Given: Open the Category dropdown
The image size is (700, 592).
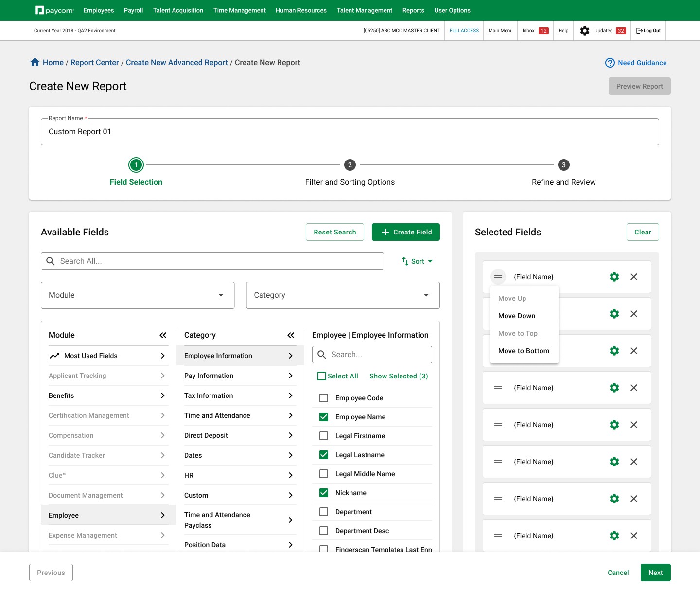Looking at the screenshot, I should coord(343,295).
